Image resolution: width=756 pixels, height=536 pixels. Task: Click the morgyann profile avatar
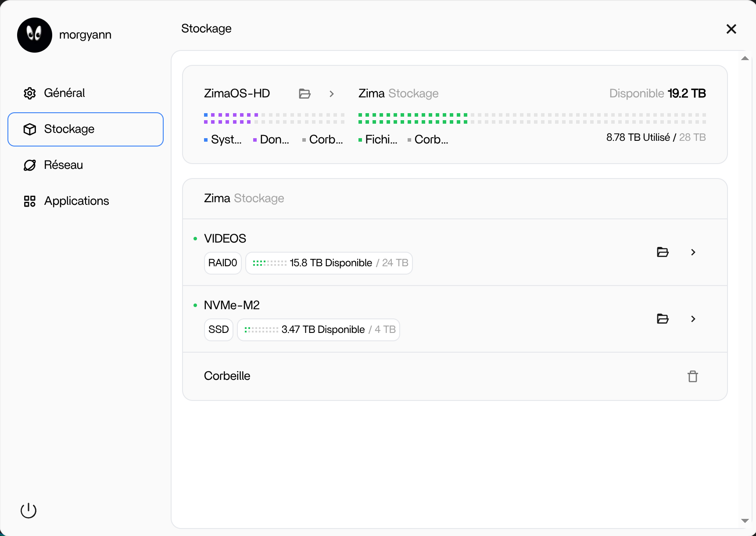[x=35, y=35]
